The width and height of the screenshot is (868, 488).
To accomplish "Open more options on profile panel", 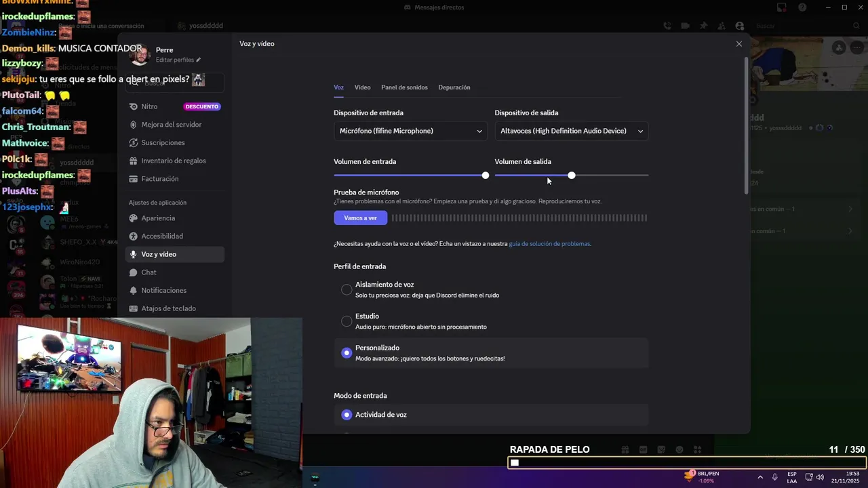I will point(857,47).
